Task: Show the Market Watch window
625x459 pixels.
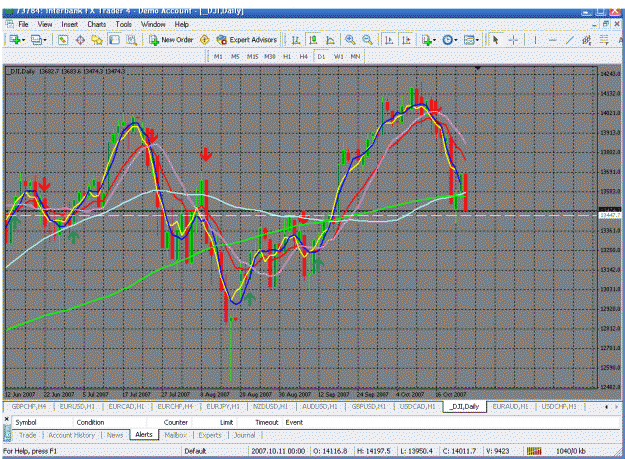Action: tap(63, 40)
